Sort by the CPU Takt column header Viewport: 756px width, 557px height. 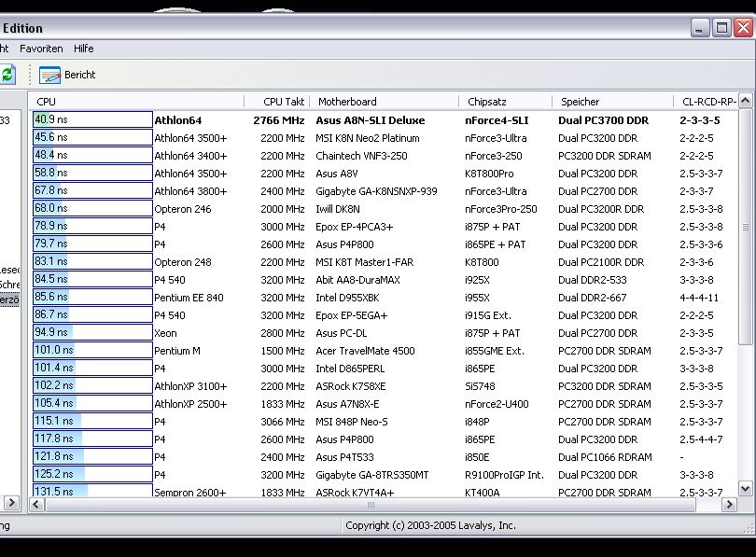pos(277,102)
